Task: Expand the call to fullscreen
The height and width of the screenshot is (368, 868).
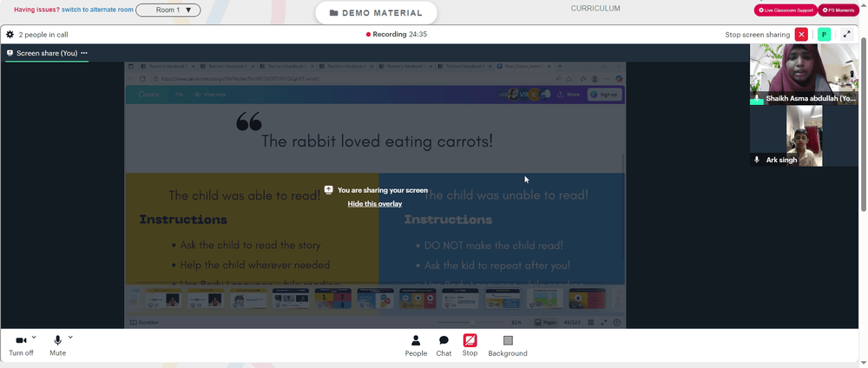Action: [x=846, y=35]
